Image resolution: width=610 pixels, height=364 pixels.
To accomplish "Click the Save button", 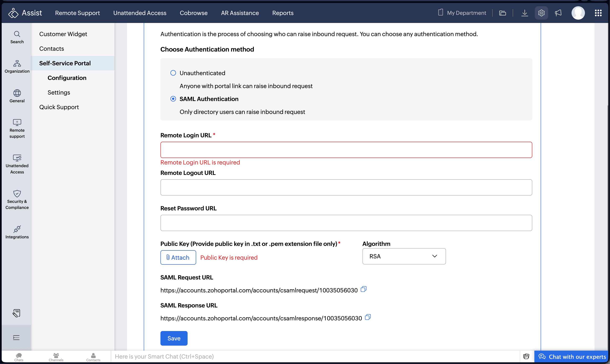I will pyautogui.click(x=174, y=338).
